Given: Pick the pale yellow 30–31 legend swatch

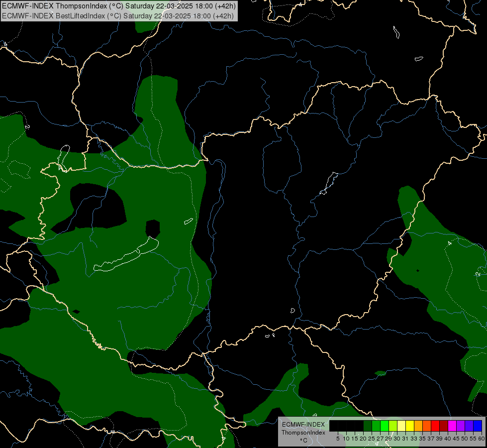Looking at the screenshot, I should click(401, 426).
